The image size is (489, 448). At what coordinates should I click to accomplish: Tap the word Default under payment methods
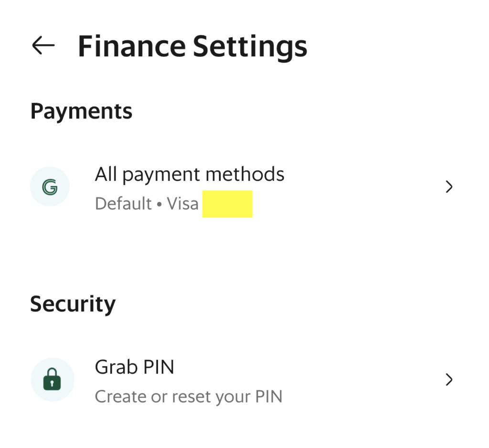[x=123, y=204]
